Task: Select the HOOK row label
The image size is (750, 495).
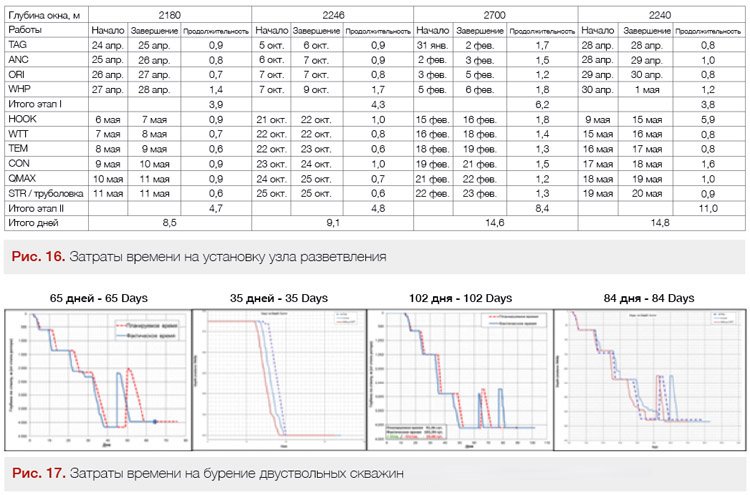Action: click(x=22, y=119)
